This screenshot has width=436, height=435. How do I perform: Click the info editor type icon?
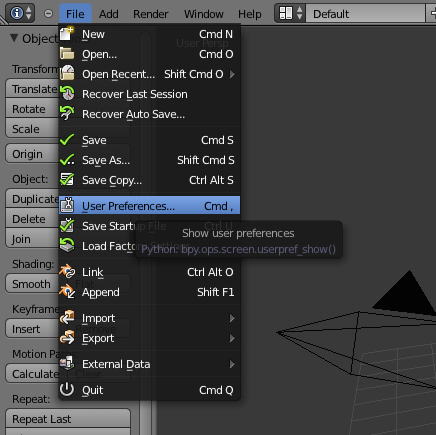point(17,13)
